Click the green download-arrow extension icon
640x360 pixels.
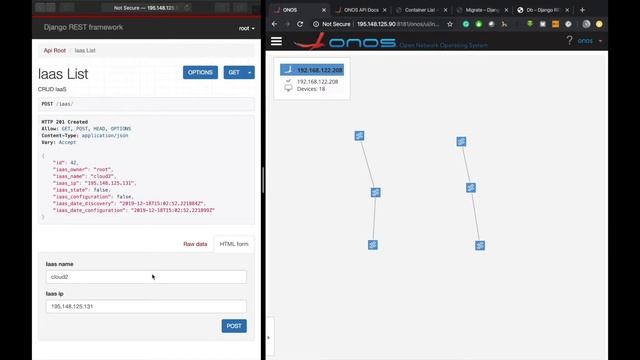coord(530,24)
